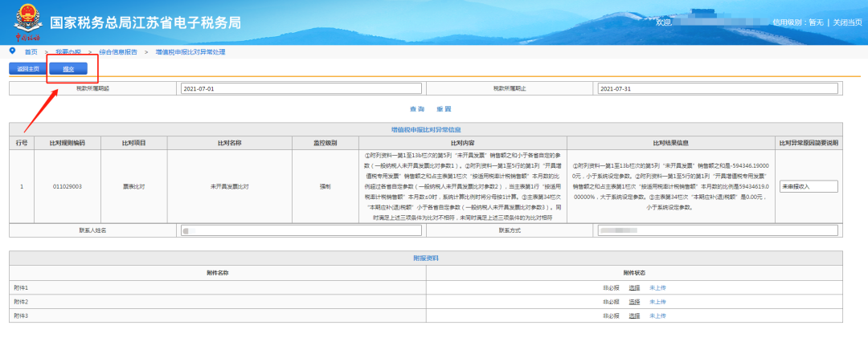The height and width of the screenshot is (358, 868).
Task: Click 未上传 status for 附件2
Action: [x=657, y=302]
